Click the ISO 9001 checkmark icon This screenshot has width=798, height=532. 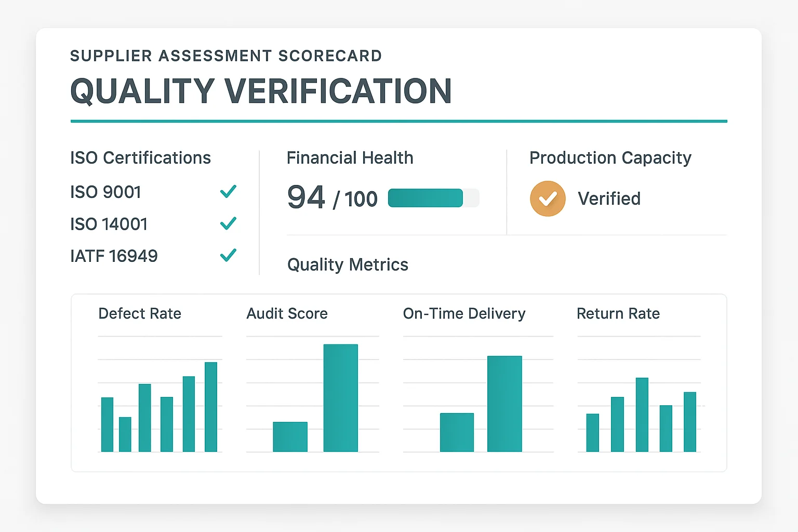click(x=228, y=192)
